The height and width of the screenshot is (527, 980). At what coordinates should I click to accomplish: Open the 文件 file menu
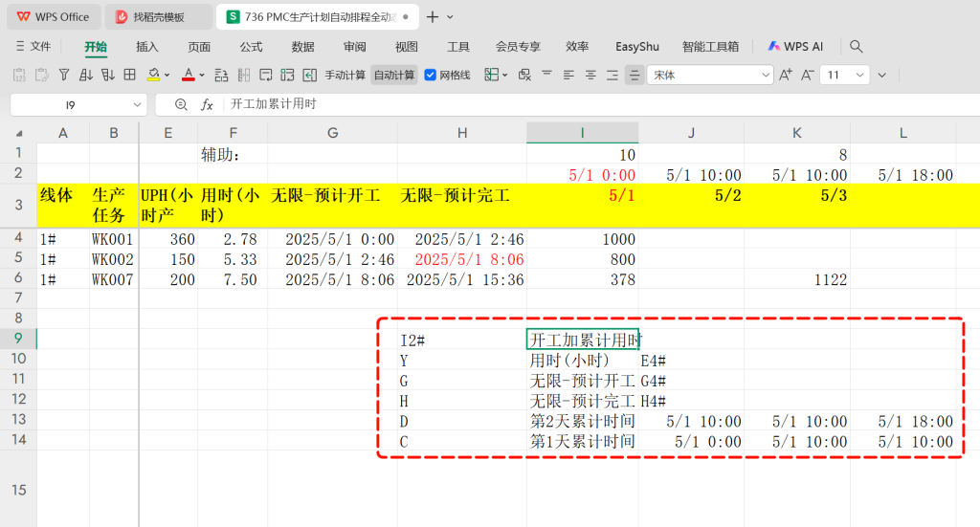point(33,46)
